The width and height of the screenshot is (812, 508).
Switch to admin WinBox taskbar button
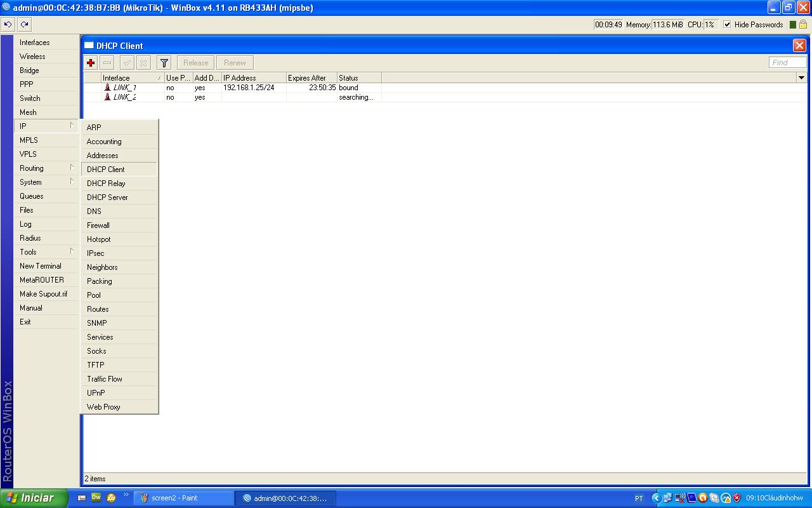click(285, 498)
